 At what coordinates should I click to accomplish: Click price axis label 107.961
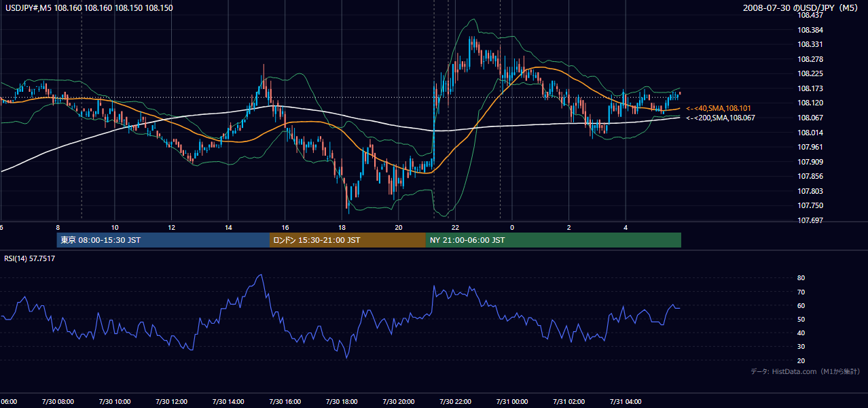[x=811, y=147]
